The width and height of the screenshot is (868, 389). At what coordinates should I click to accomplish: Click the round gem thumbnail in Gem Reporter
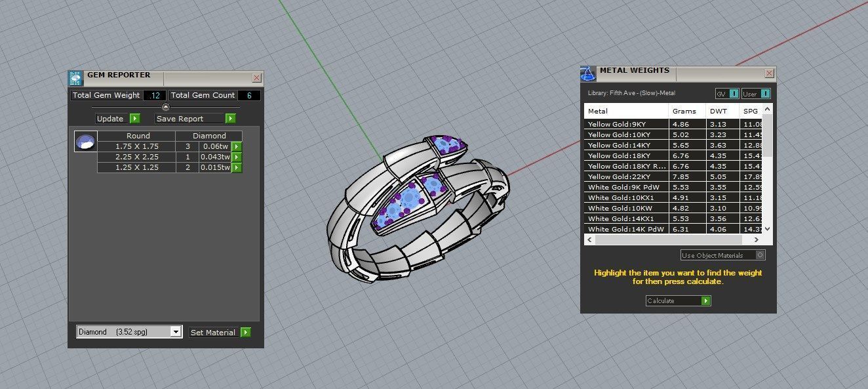click(86, 141)
